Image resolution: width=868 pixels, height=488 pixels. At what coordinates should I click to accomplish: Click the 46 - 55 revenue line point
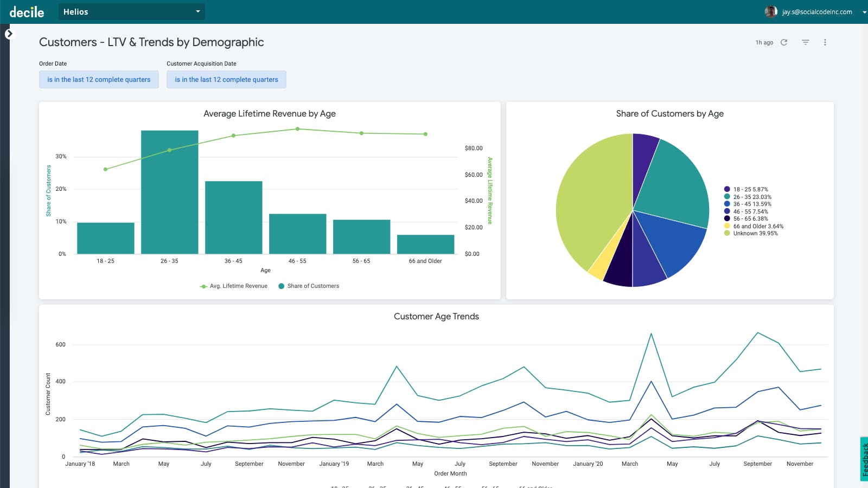[x=297, y=129]
